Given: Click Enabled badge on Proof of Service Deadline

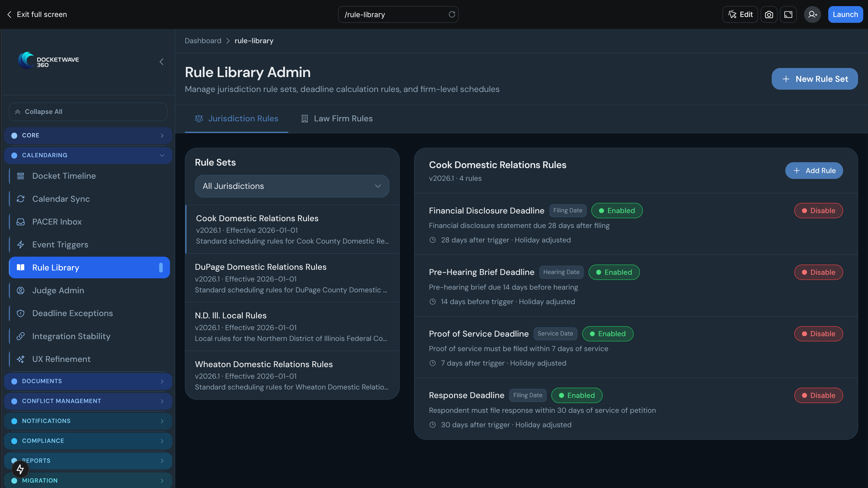Looking at the screenshot, I should 608,334.
